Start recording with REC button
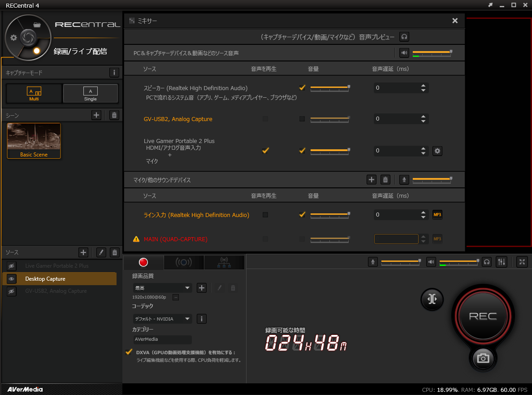This screenshot has width=532, height=395. (x=483, y=316)
